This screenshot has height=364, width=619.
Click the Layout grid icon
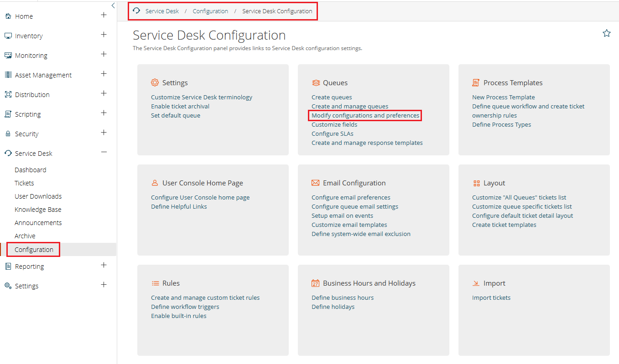(x=476, y=183)
